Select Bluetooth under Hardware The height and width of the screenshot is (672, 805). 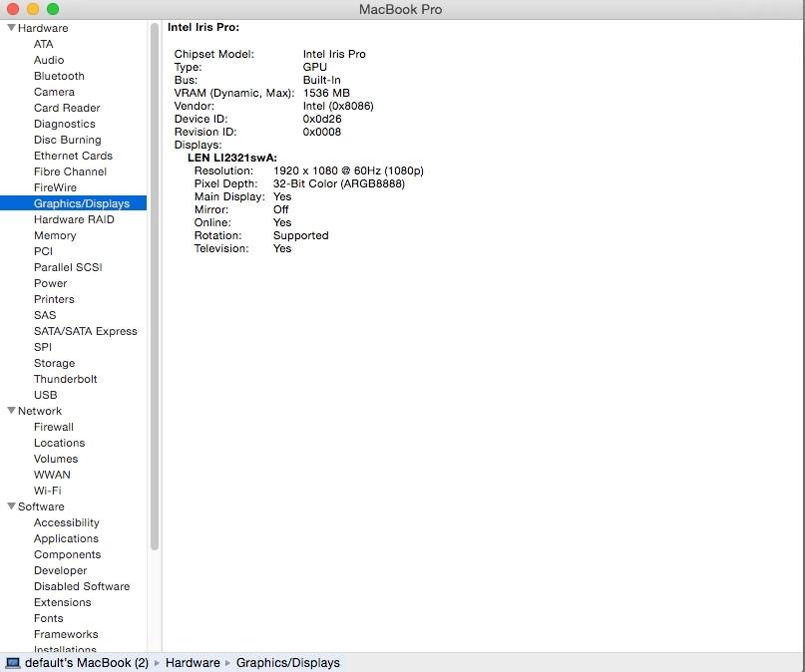tap(59, 76)
